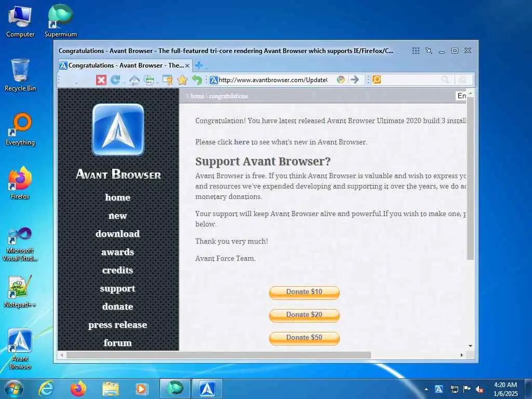The image size is (532, 399).
Task: Click the 'here' link for what's new
Action: pos(242,142)
